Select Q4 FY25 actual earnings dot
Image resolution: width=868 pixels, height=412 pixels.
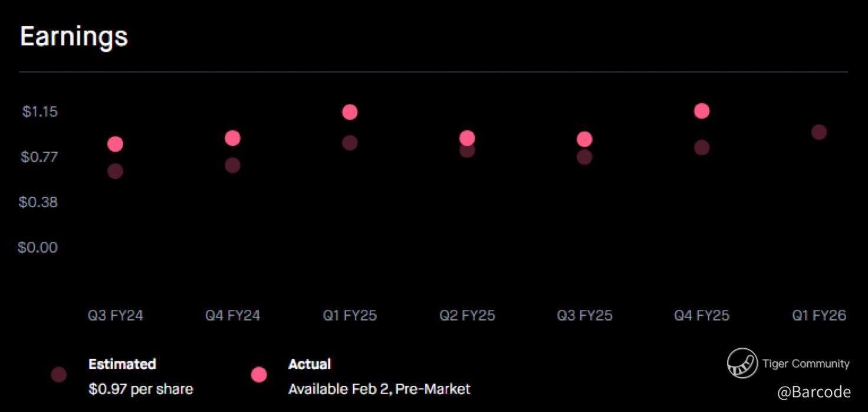(x=702, y=110)
